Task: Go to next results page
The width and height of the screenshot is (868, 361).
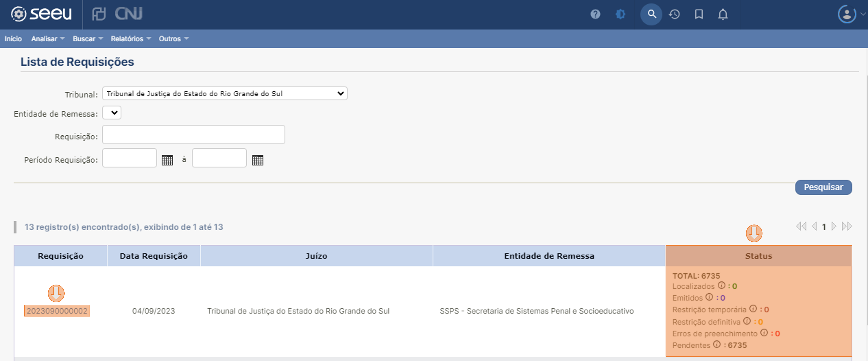Action: click(x=834, y=226)
